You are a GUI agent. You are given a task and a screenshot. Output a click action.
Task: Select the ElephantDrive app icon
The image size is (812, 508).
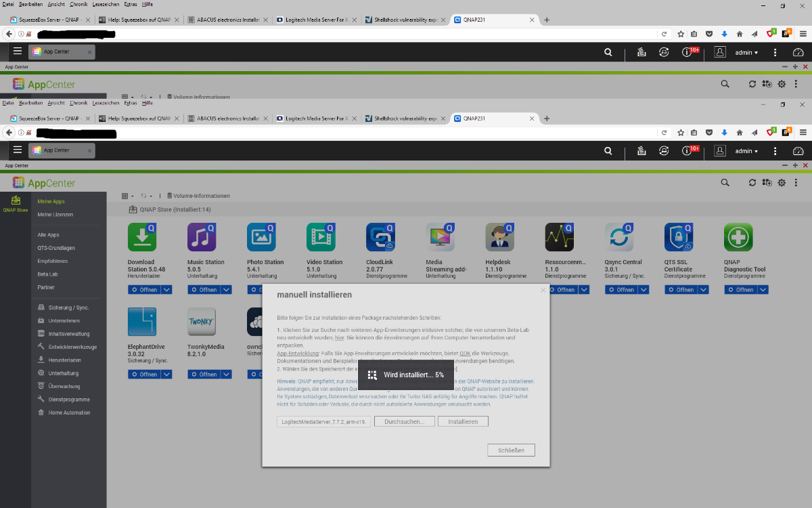tap(142, 322)
